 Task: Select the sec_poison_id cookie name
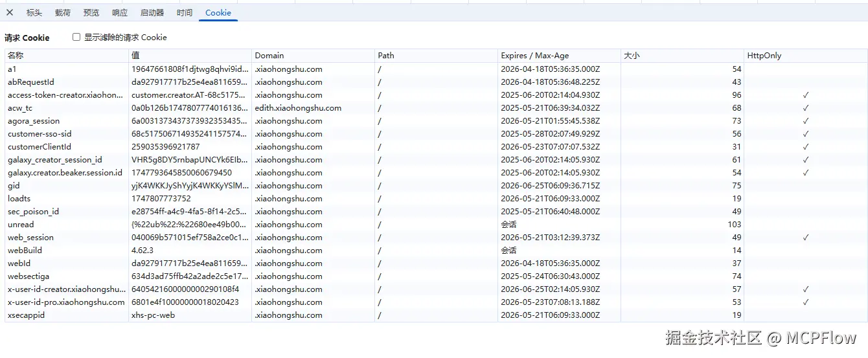coord(34,212)
